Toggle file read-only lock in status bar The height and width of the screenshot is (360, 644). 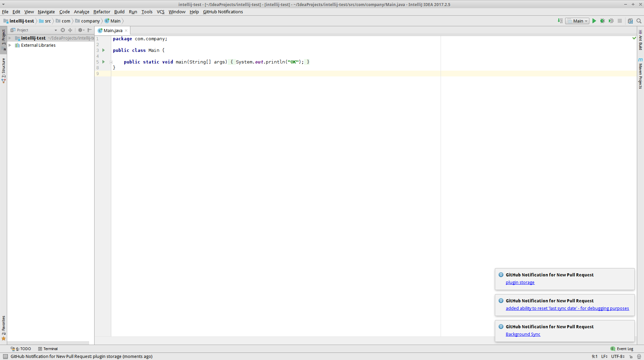631,356
